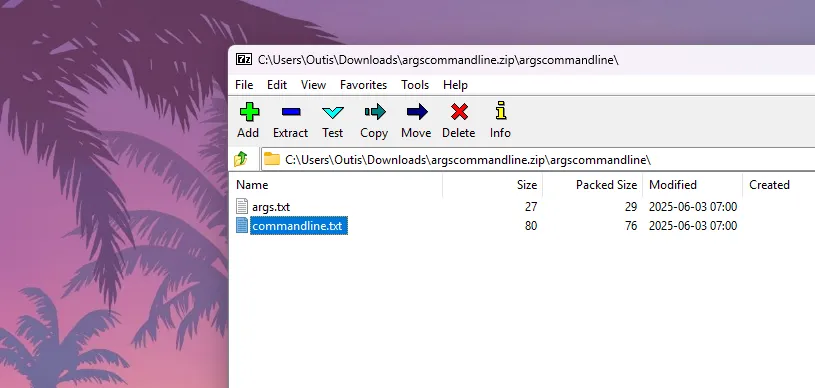Sort by Modified column header

(x=692, y=185)
